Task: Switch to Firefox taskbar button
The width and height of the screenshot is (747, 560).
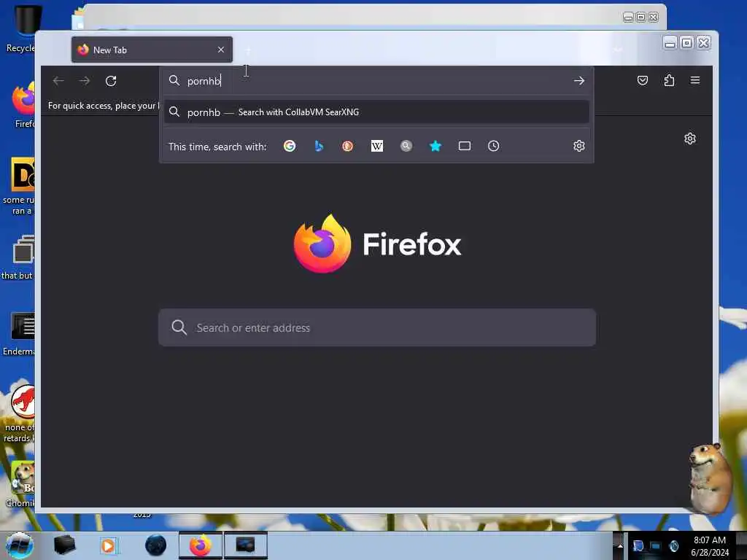Action: click(x=201, y=545)
